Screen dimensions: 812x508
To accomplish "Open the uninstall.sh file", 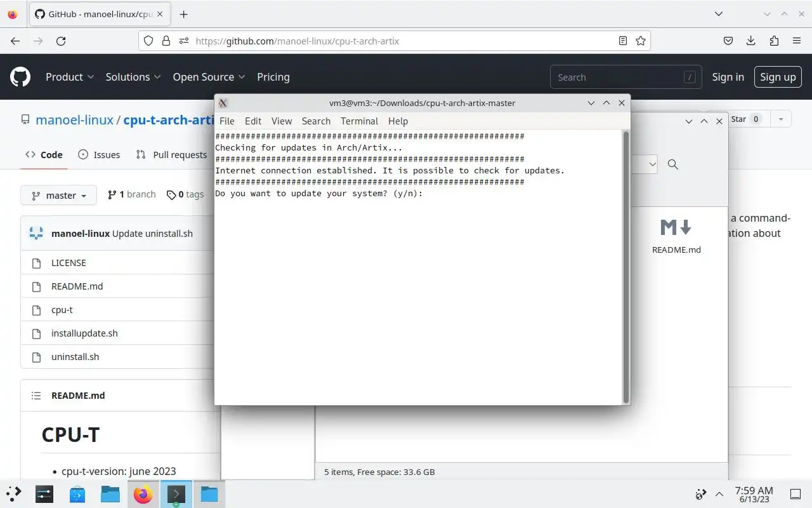I will pyautogui.click(x=75, y=356).
